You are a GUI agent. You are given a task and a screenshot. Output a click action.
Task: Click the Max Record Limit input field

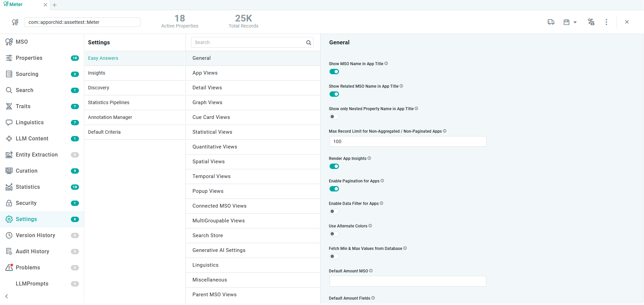click(407, 141)
